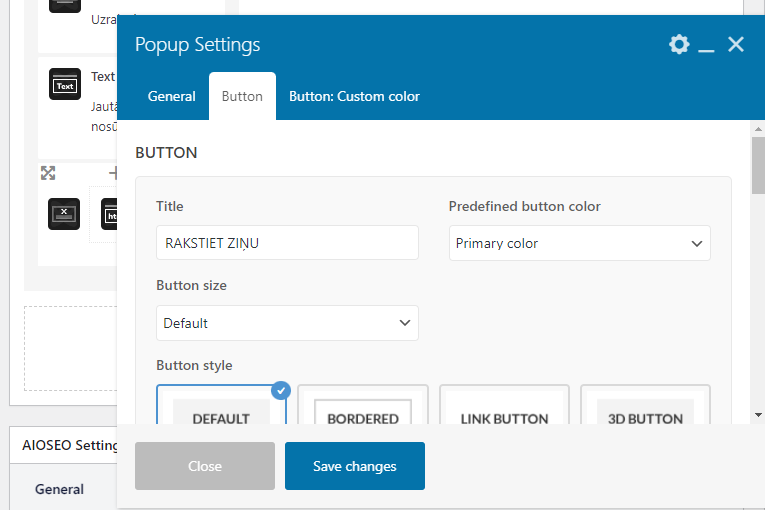
Task: Click the fullscreen expand arrows icon
Action: (48, 173)
